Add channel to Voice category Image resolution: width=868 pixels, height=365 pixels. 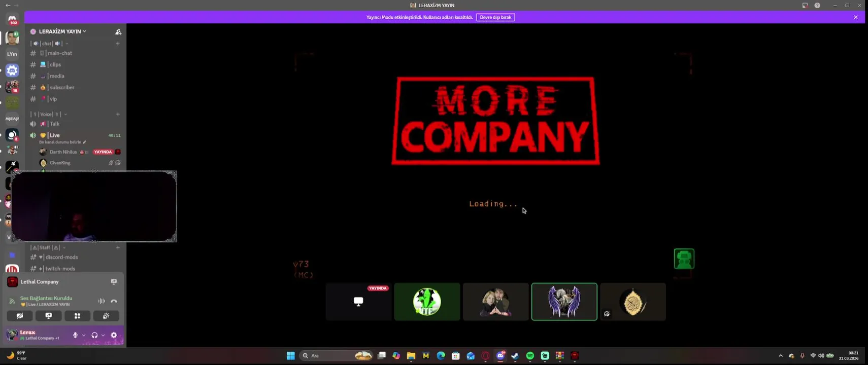[x=118, y=114]
